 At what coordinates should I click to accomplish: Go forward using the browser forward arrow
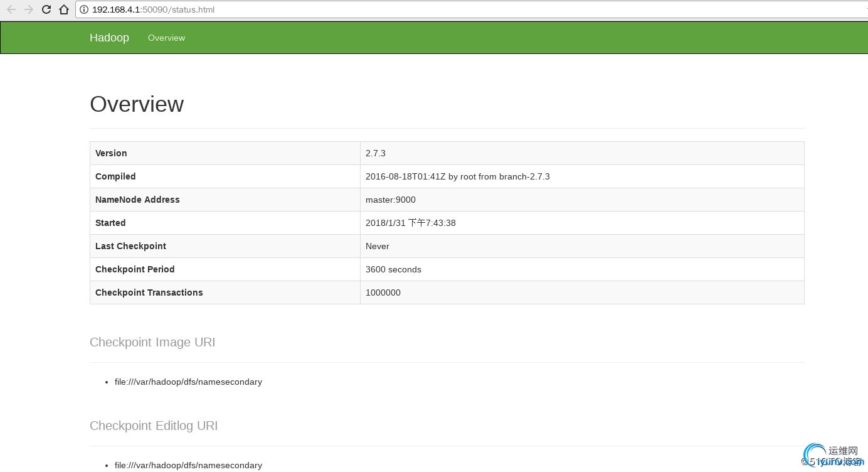(x=28, y=9)
